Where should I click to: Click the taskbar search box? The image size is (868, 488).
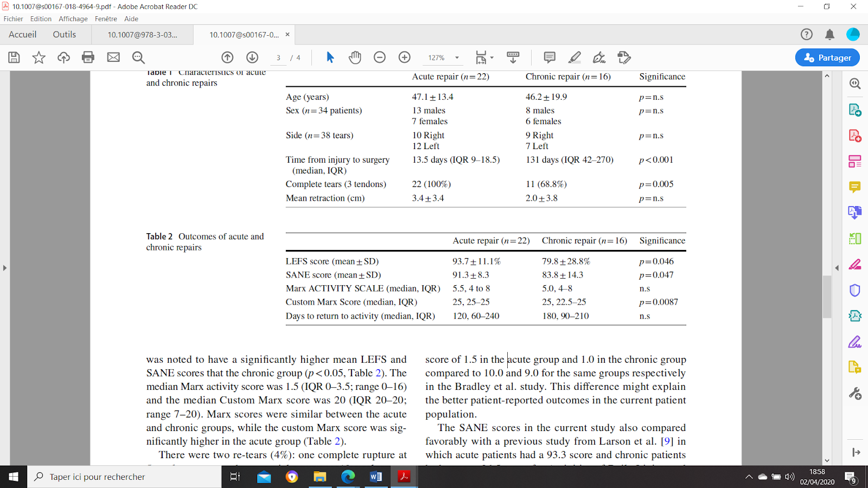pyautogui.click(x=124, y=477)
